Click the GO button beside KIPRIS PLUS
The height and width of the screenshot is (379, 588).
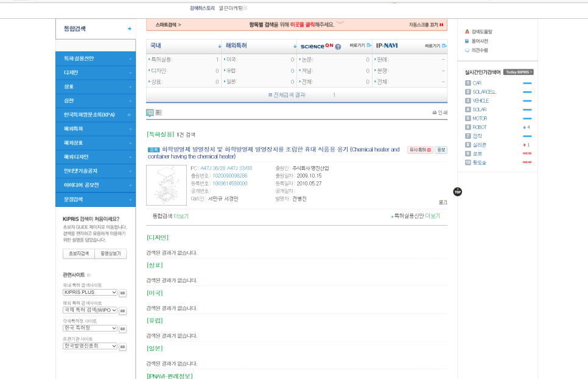point(122,293)
